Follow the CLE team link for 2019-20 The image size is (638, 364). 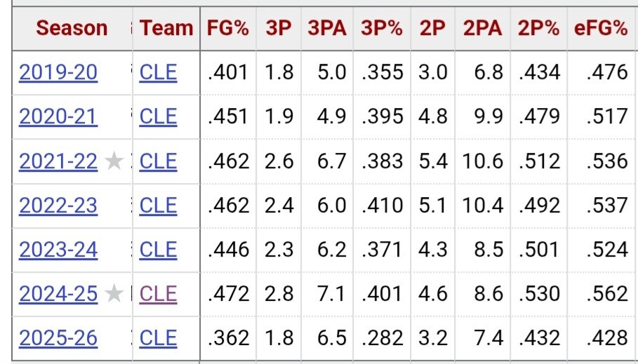[159, 73]
